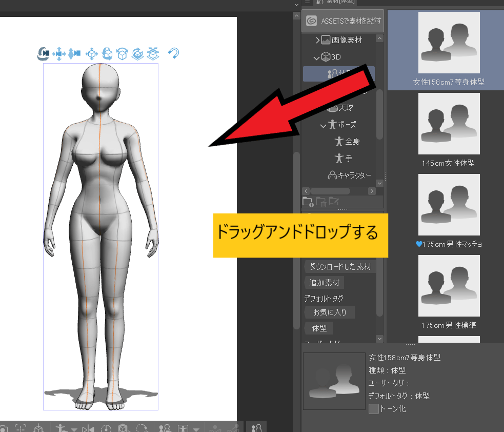Expand the 画像素材 category

pyautogui.click(x=318, y=40)
